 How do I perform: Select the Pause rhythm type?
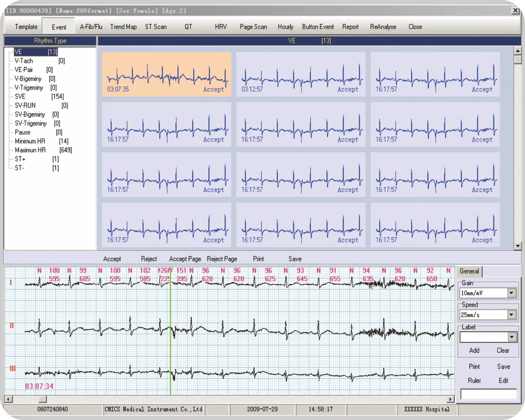click(38, 132)
